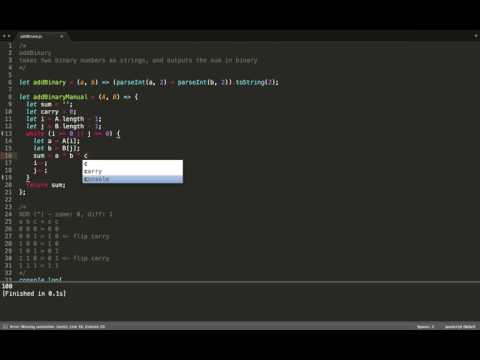Click 'flip carry' comment on line 27
This screenshot has height=360, width=480.
point(91,236)
